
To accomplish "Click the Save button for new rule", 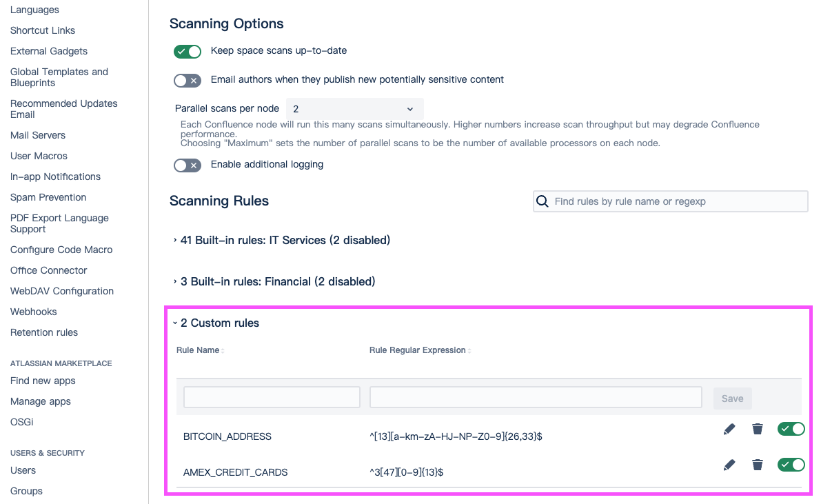I will 732,399.
